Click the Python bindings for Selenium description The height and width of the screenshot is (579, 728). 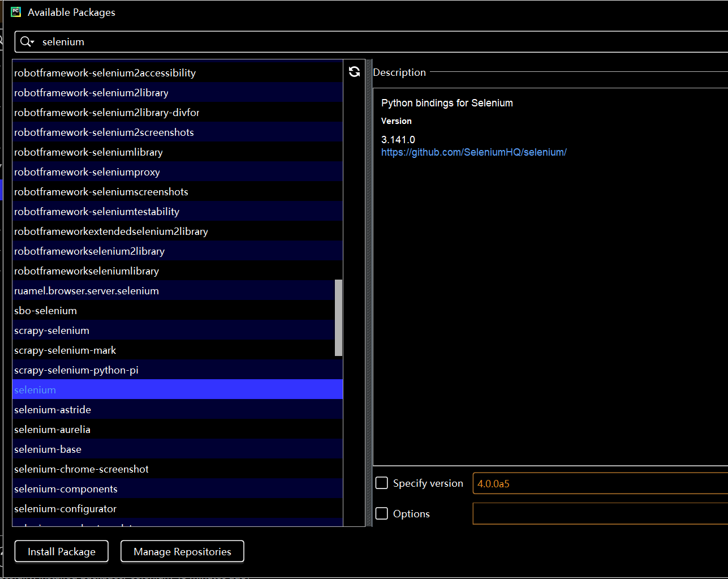click(447, 103)
